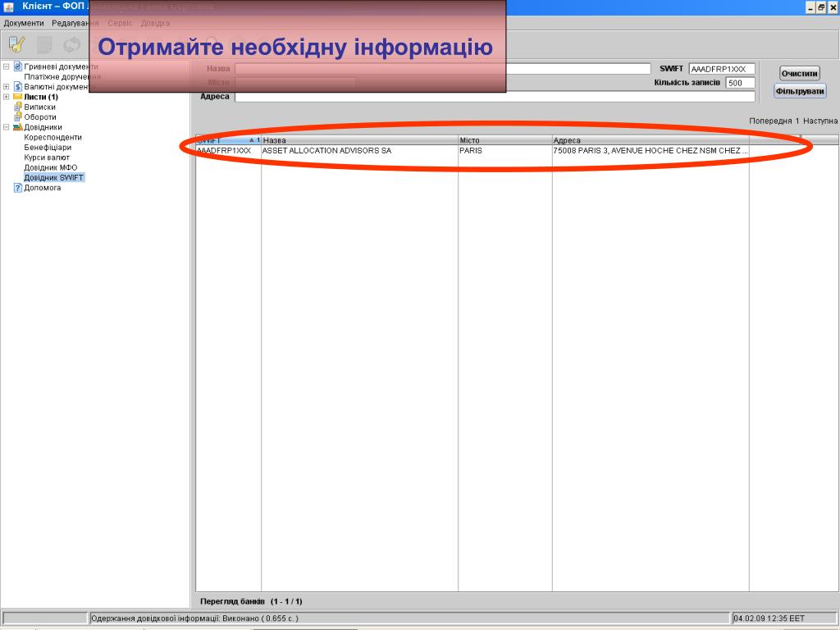The image size is (840, 630).
Task: Focus the Кількість записів field
Action: pos(740,83)
